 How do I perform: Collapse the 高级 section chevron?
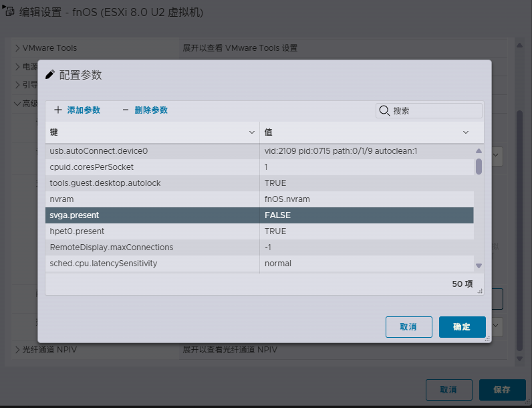17,104
